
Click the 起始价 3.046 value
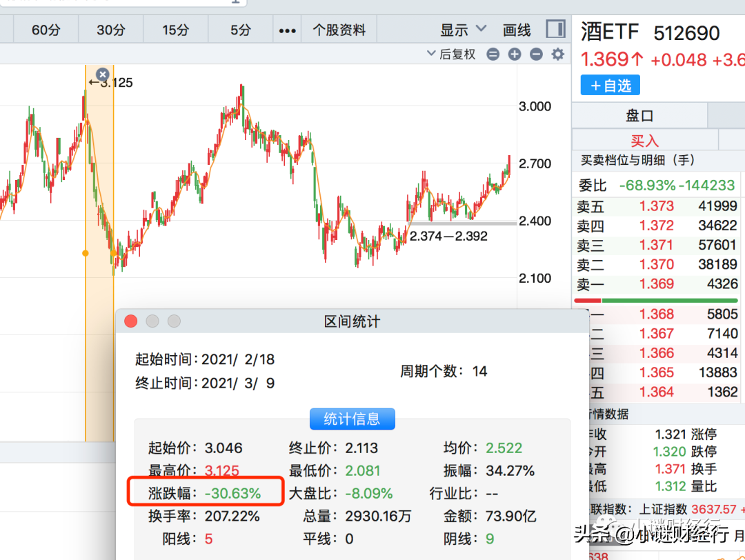223,448
